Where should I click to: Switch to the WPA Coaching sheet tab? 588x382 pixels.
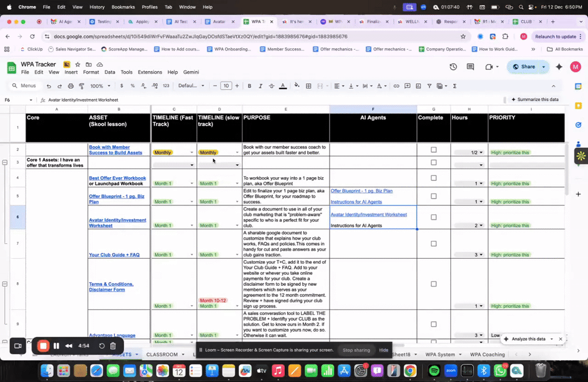[487, 354]
